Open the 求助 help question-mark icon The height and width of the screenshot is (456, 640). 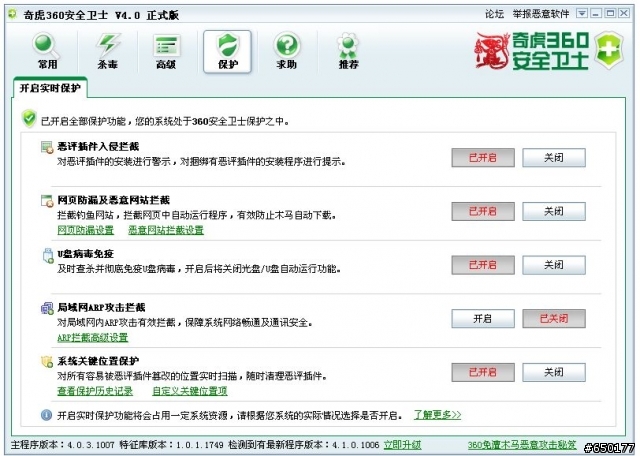pyautogui.click(x=287, y=51)
